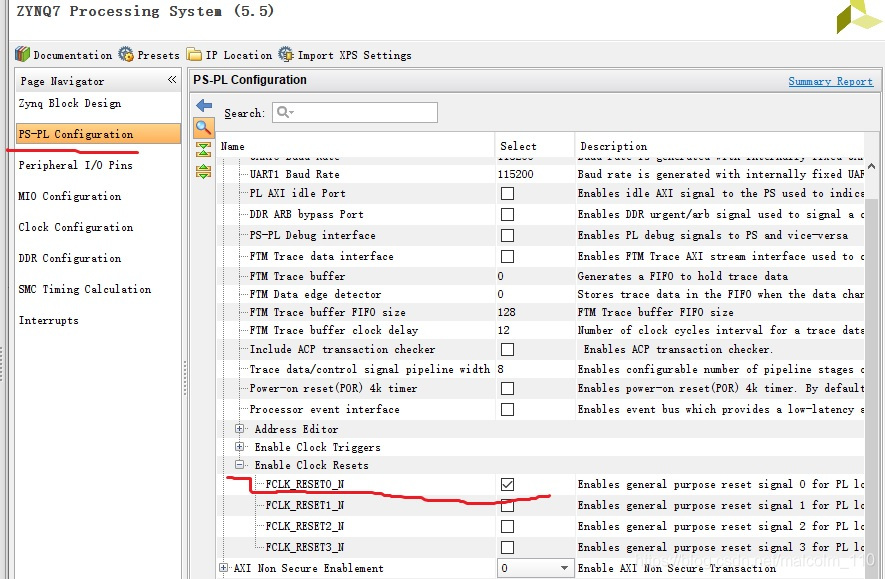
Task: Open the Summary Report link
Action: [830, 81]
